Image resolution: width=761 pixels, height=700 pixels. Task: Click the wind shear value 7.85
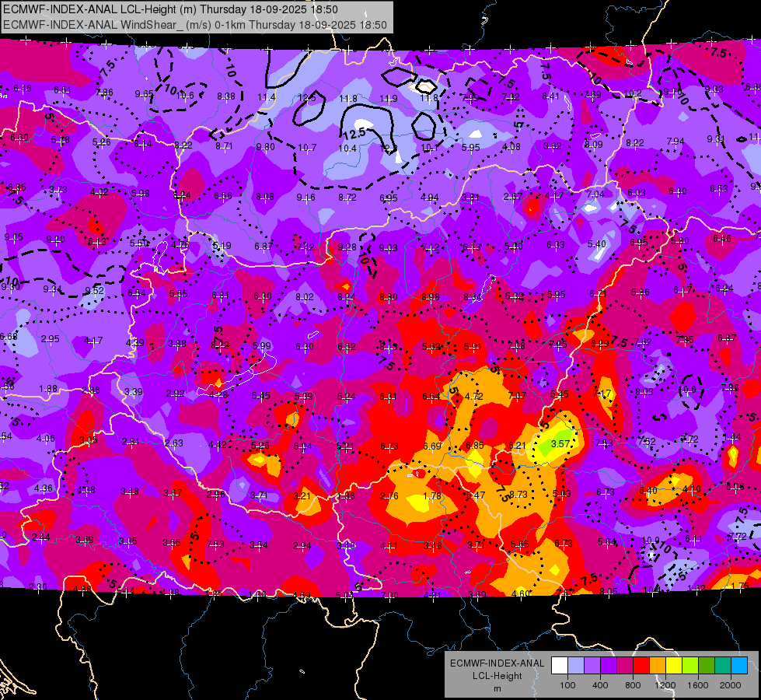[685, 340]
